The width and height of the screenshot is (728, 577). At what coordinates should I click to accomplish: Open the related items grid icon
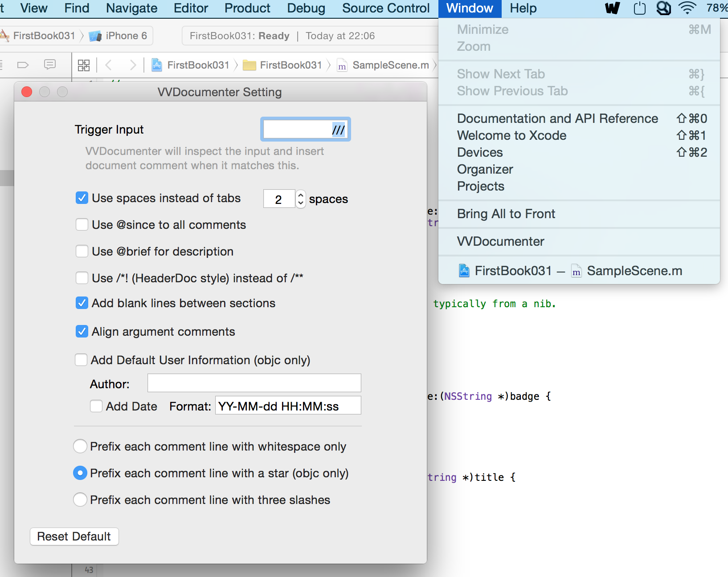point(84,65)
